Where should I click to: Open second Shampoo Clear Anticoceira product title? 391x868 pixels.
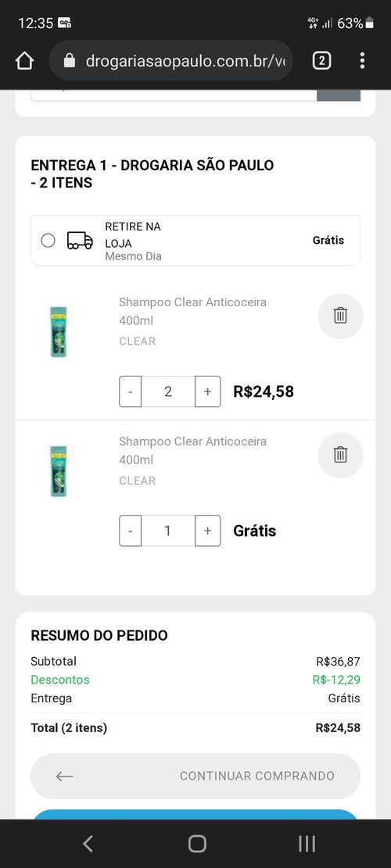192,450
